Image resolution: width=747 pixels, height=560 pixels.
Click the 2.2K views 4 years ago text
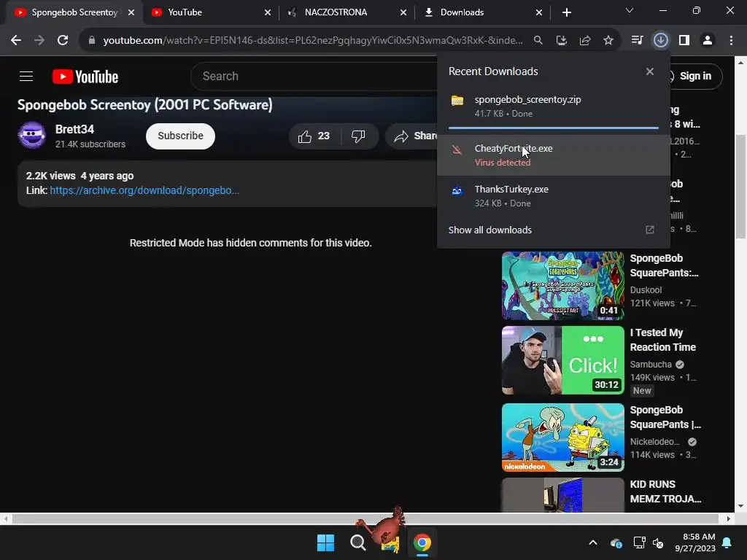pyautogui.click(x=80, y=176)
